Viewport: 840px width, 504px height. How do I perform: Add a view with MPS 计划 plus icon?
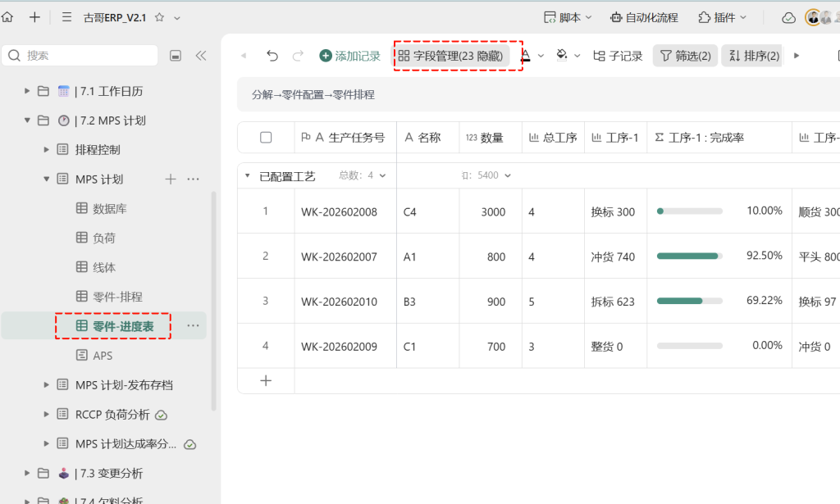click(171, 179)
